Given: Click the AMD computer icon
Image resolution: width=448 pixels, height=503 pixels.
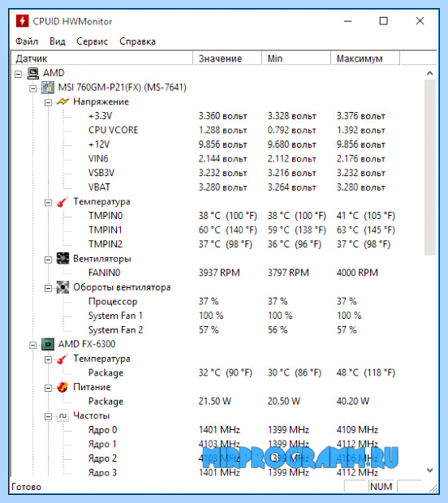Looking at the screenshot, I should [32, 73].
